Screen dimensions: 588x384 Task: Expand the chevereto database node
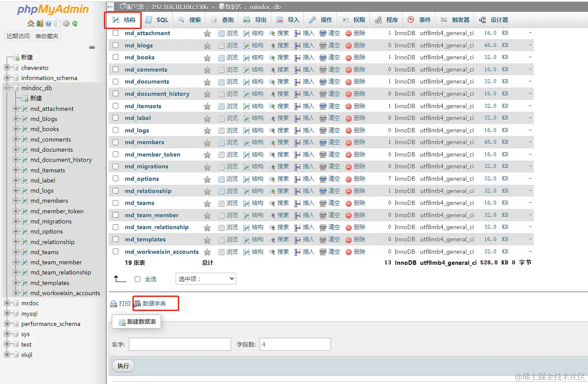coord(7,68)
